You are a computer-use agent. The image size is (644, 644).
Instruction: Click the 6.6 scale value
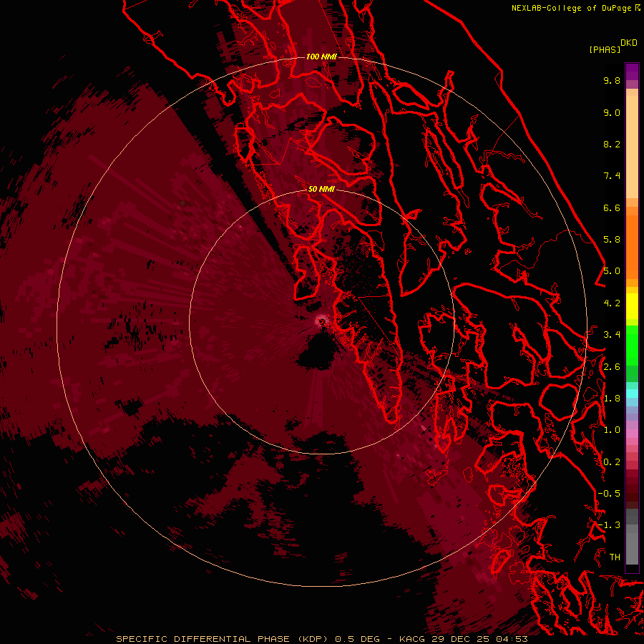(612, 208)
